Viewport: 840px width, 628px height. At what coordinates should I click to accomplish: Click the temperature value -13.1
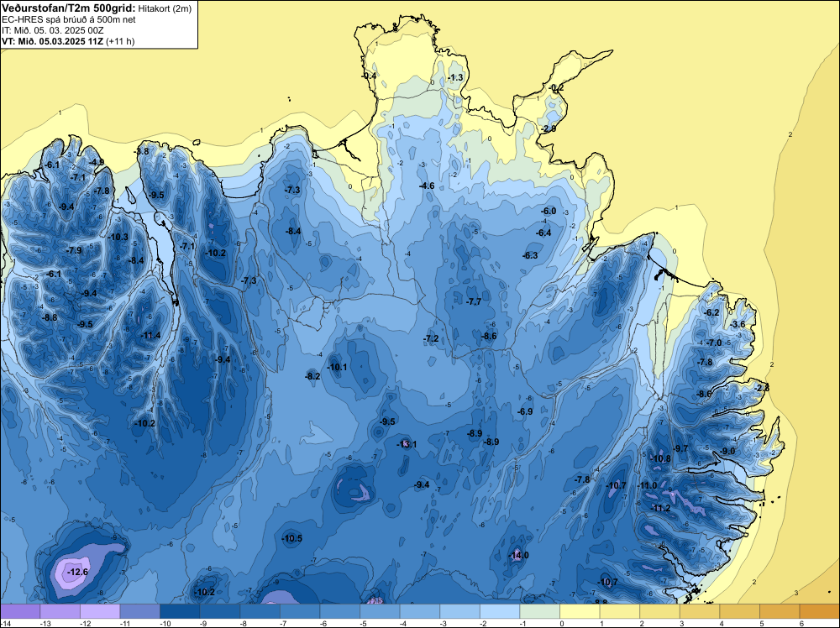(x=407, y=444)
